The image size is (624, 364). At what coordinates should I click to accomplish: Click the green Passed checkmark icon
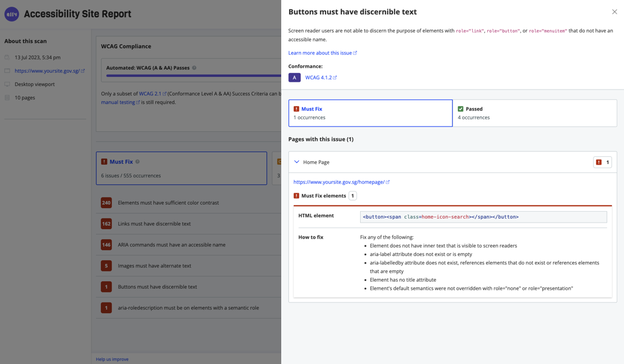(460, 109)
